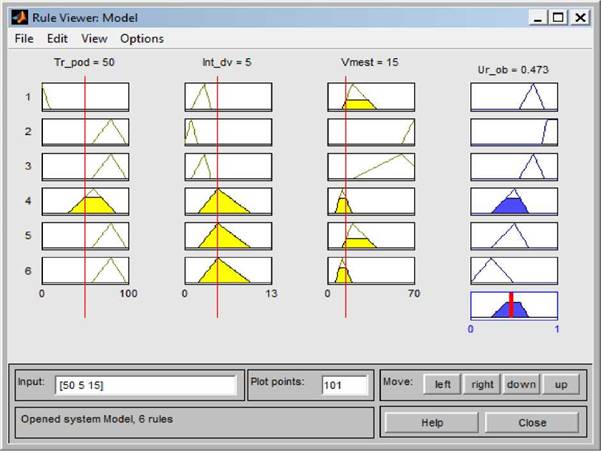Image resolution: width=601 pixels, height=451 pixels.
Task: Click rule 5 Int_dv membership plot
Action: click(x=228, y=236)
